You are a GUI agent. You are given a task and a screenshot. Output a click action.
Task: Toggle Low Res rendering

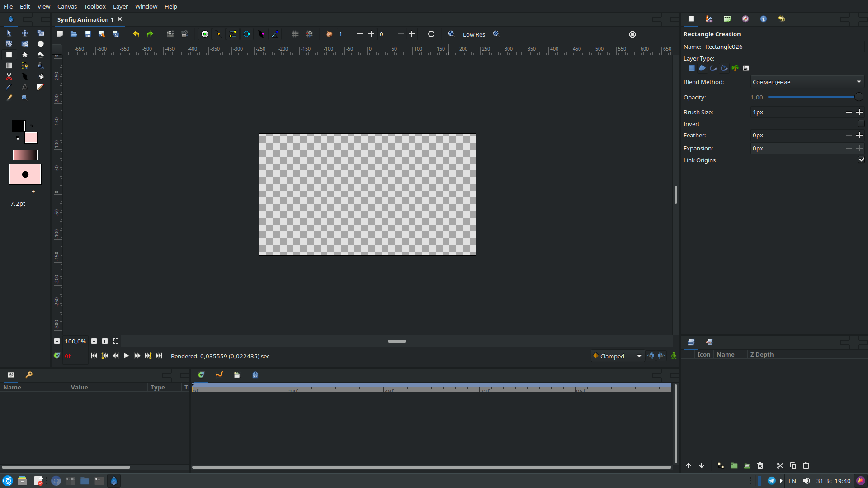point(474,34)
